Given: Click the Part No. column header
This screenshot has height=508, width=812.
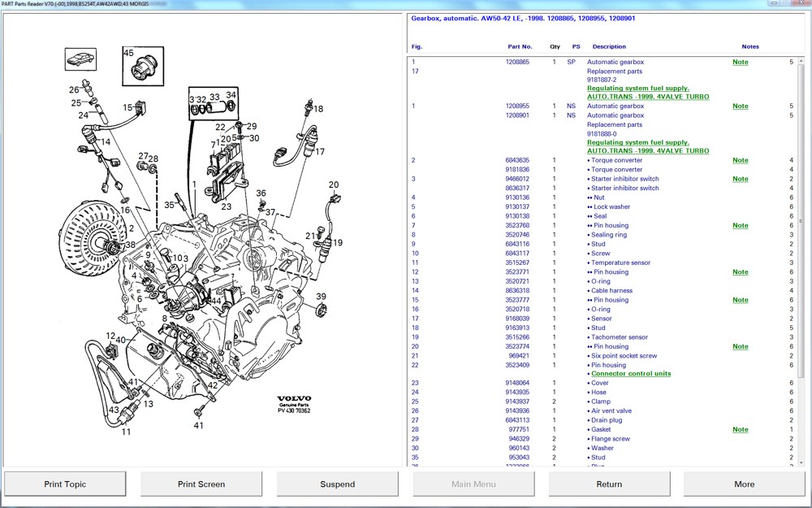Looking at the screenshot, I should pos(520,47).
